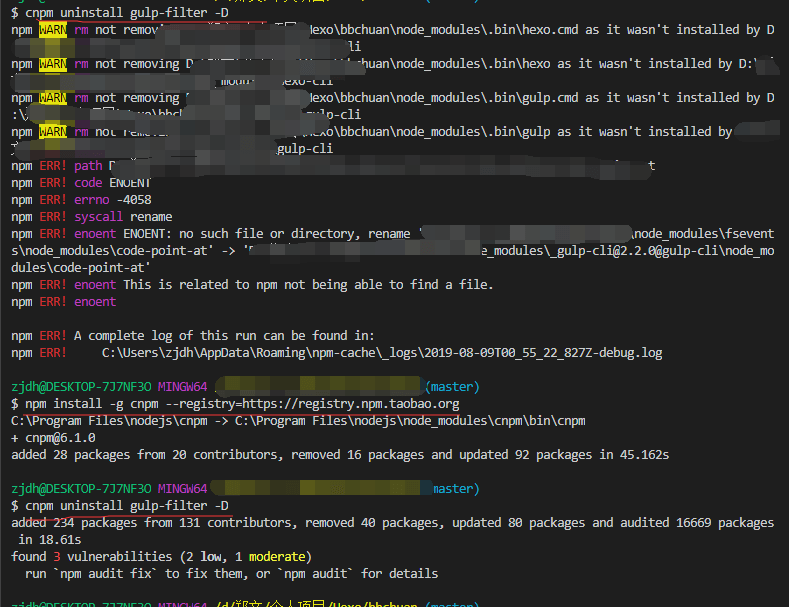Click the 'syscall rename' error line
The height and width of the screenshot is (607, 789).
[123, 217]
